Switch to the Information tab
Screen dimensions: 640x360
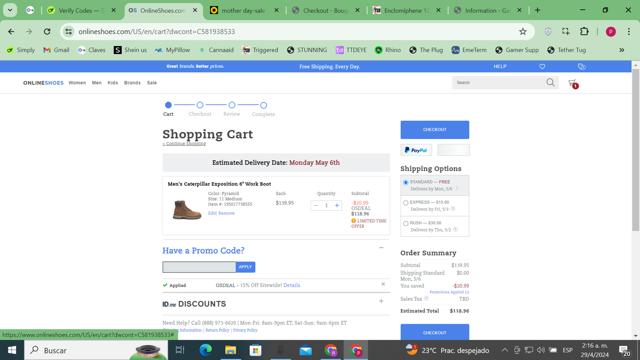[x=487, y=10]
